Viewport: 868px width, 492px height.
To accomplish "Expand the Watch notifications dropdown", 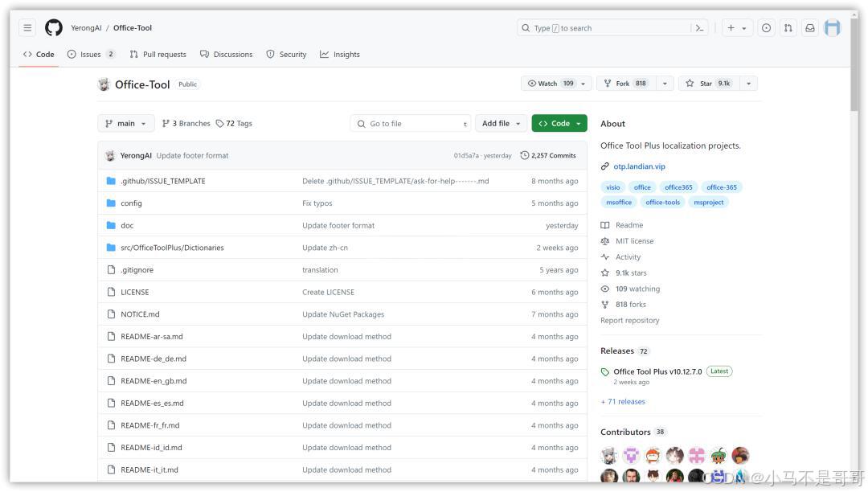I will (x=583, y=84).
